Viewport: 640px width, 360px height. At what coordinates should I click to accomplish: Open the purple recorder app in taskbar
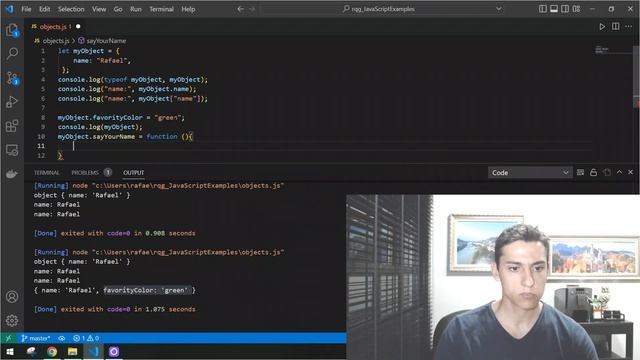pos(114,351)
